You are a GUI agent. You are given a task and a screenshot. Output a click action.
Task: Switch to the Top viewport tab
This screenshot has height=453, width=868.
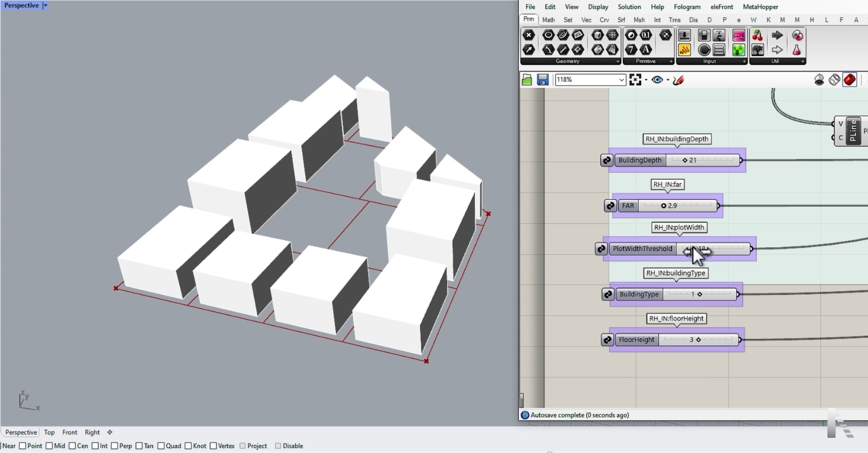[49, 432]
